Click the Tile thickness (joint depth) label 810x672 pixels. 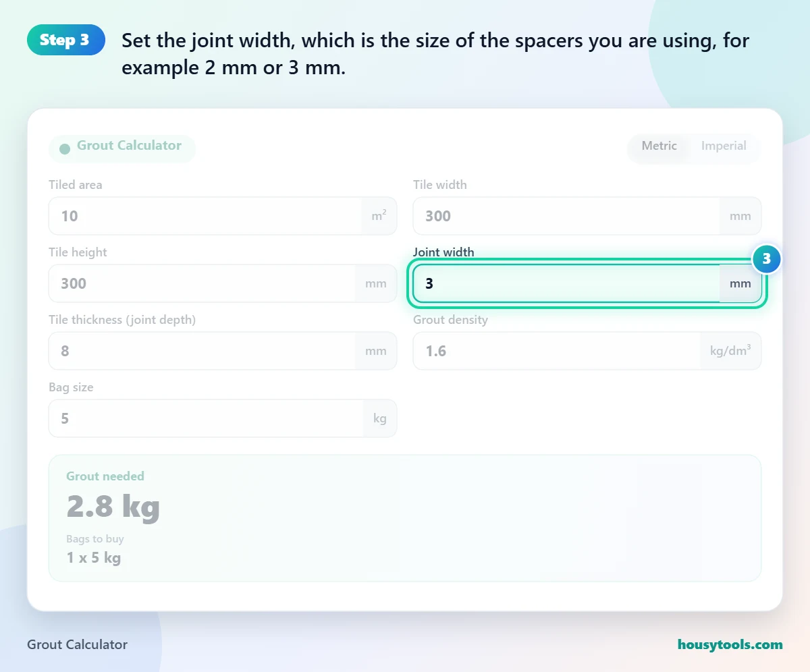pyautogui.click(x=122, y=320)
